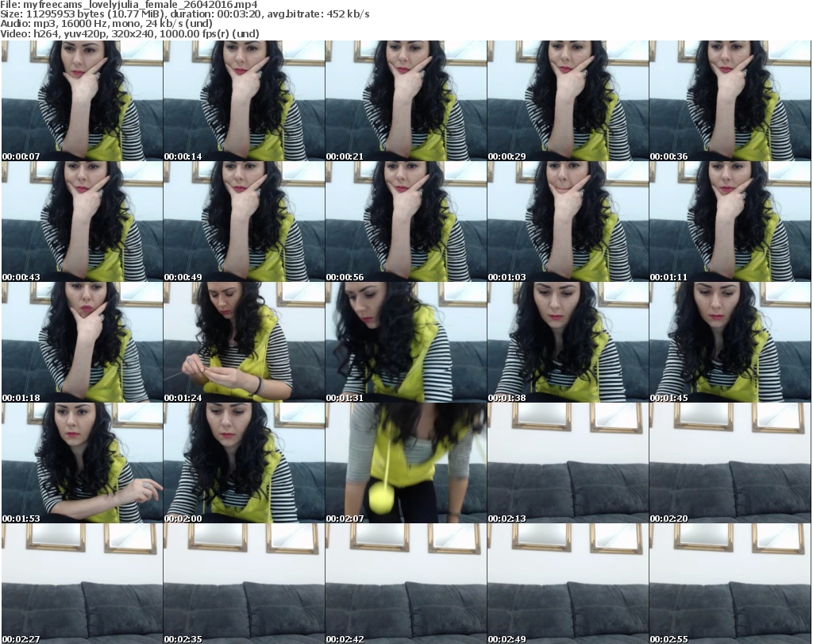
Task: Choose the frame timestamped 00:01:53
Action: coord(82,463)
